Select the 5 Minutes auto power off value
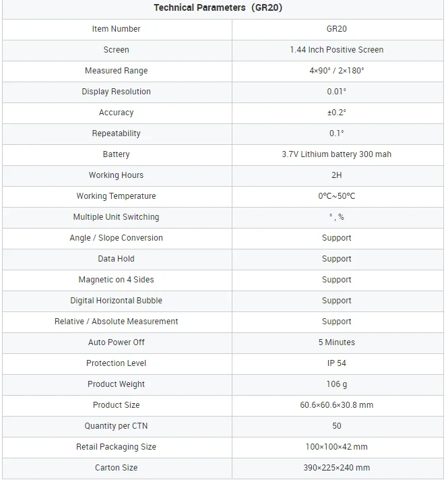 [x=336, y=342]
